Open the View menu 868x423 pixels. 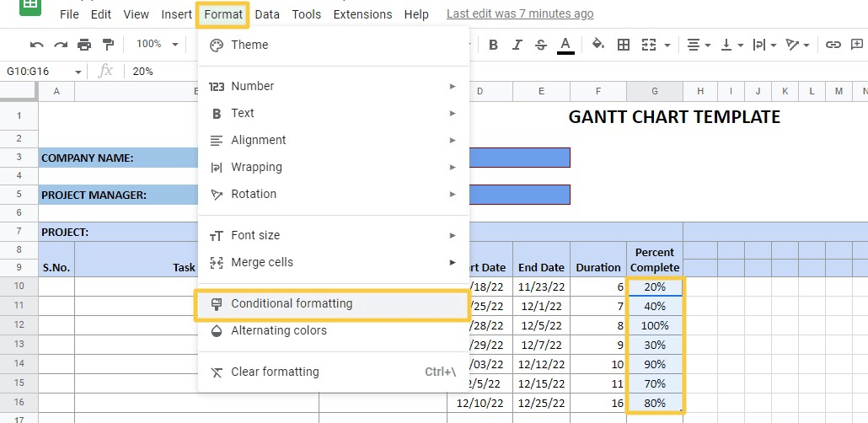point(137,14)
